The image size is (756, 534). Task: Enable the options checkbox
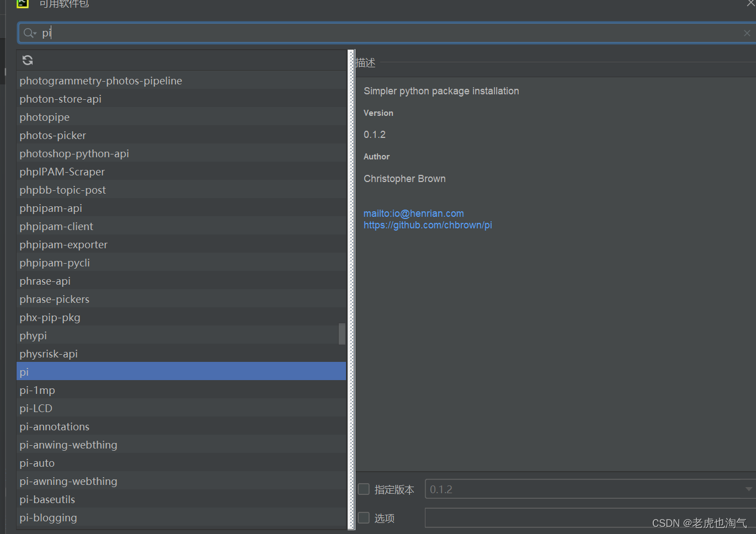pyautogui.click(x=364, y=518)
